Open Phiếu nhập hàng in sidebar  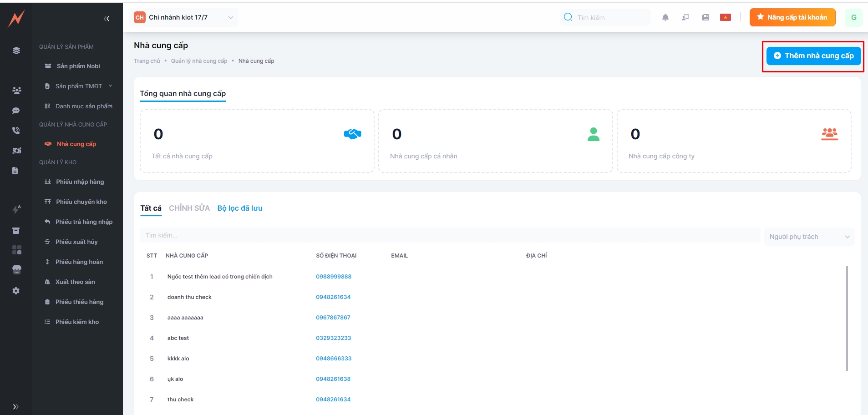(x=80, y=182)
